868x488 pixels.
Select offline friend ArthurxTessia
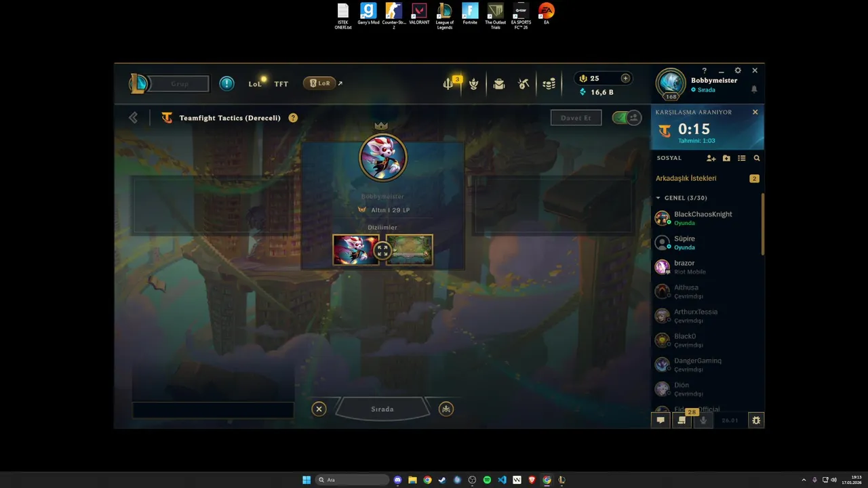click(x=706, y=316)
